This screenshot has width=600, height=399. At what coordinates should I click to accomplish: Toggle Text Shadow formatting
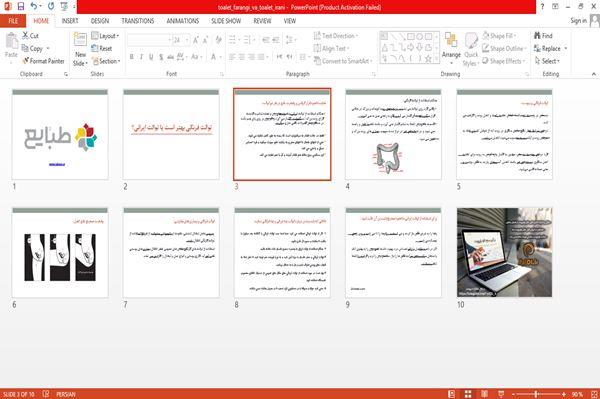pos(161,57)
